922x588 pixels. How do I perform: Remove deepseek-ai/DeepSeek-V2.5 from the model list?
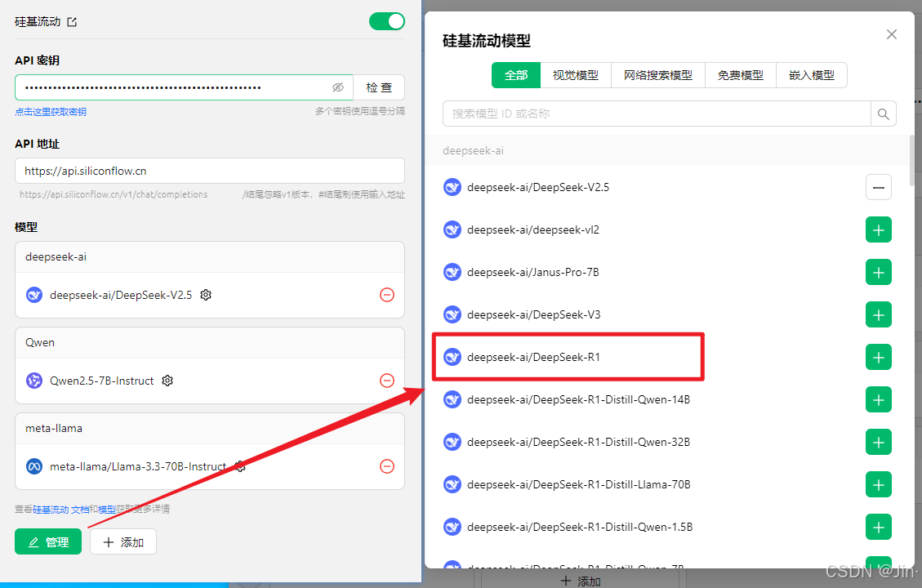pyautogui.click(x=387, y=295)
